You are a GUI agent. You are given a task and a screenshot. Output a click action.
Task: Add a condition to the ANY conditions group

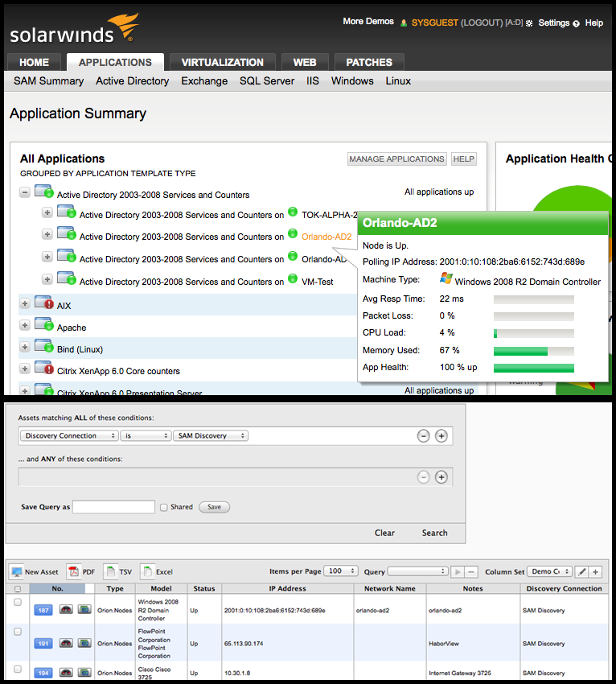coord(441,477)
